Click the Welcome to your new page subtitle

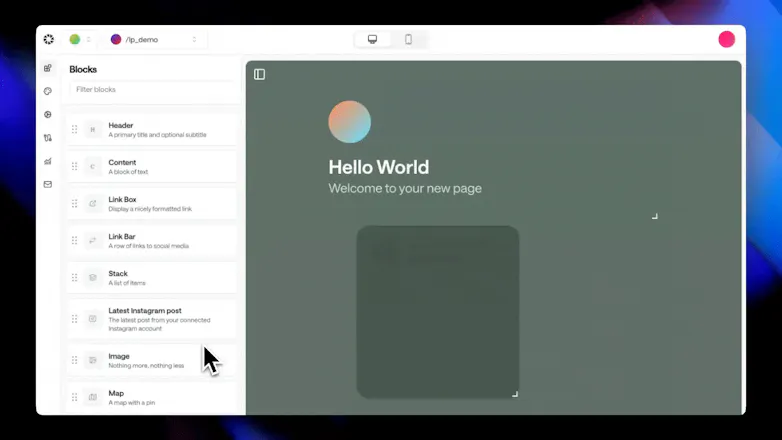(405, 189)
